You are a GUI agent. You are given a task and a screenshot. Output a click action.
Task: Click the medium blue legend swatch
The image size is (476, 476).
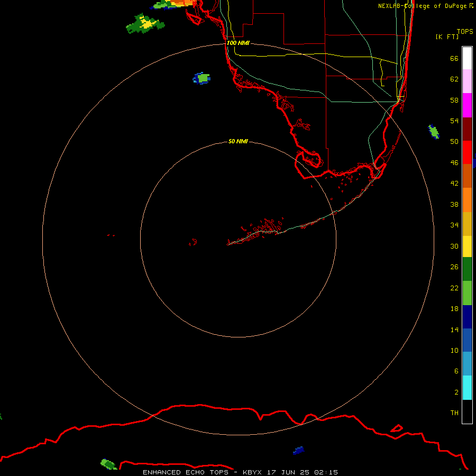[x=467, y=340]
